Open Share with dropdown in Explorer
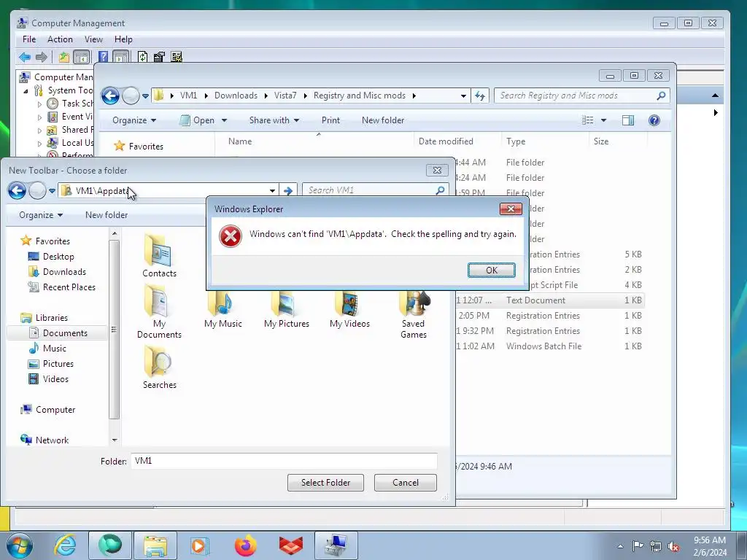747x560 pixels. click(274, 120)
